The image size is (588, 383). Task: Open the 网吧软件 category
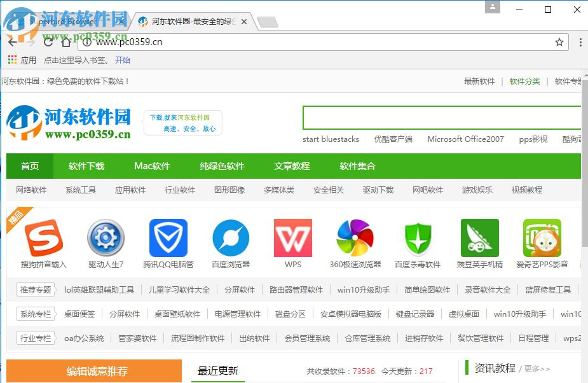[428, 190]
